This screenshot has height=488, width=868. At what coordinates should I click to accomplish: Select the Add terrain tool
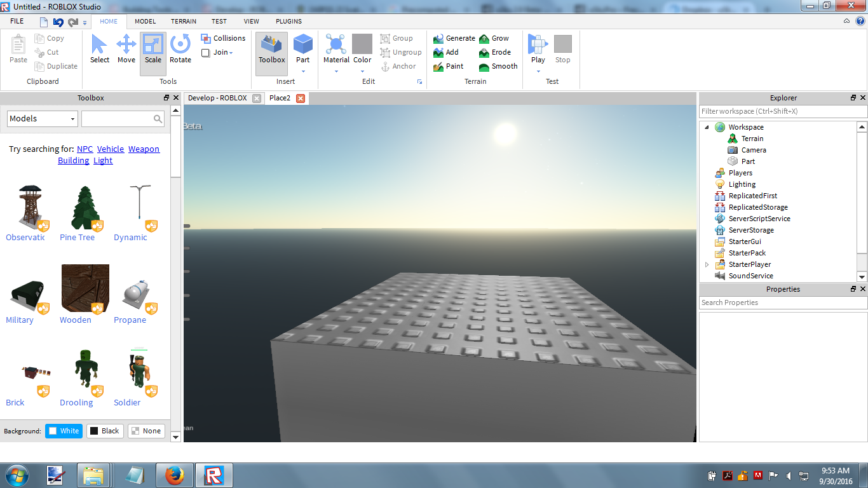(445, 52)
